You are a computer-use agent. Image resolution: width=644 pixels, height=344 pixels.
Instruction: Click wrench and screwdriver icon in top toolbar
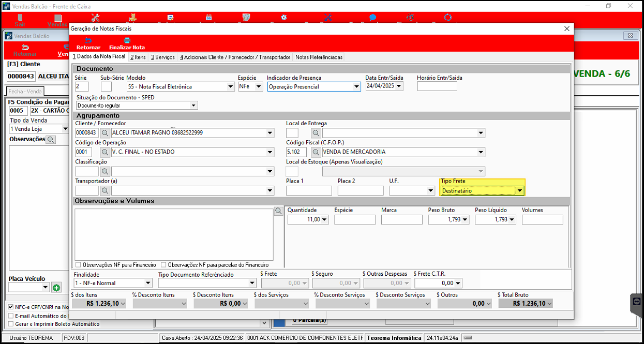tap(95, 18)
